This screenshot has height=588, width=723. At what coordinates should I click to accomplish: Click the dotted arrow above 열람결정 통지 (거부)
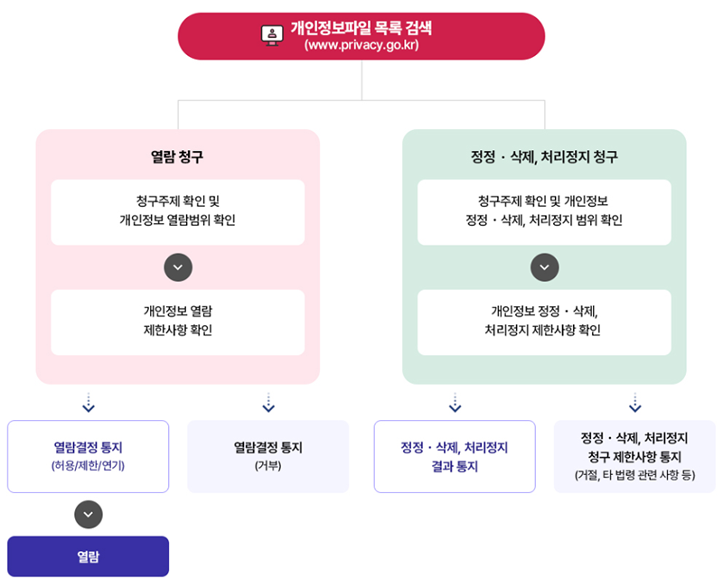click(268, 402)
